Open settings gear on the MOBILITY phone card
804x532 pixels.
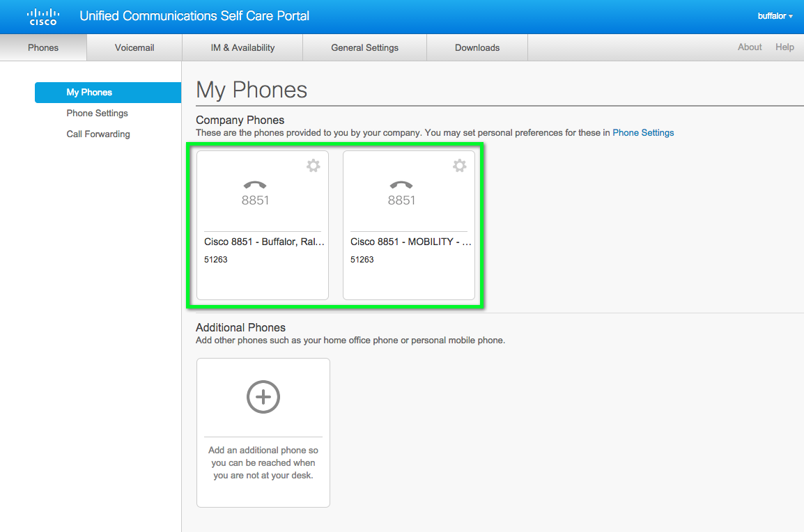459,166
